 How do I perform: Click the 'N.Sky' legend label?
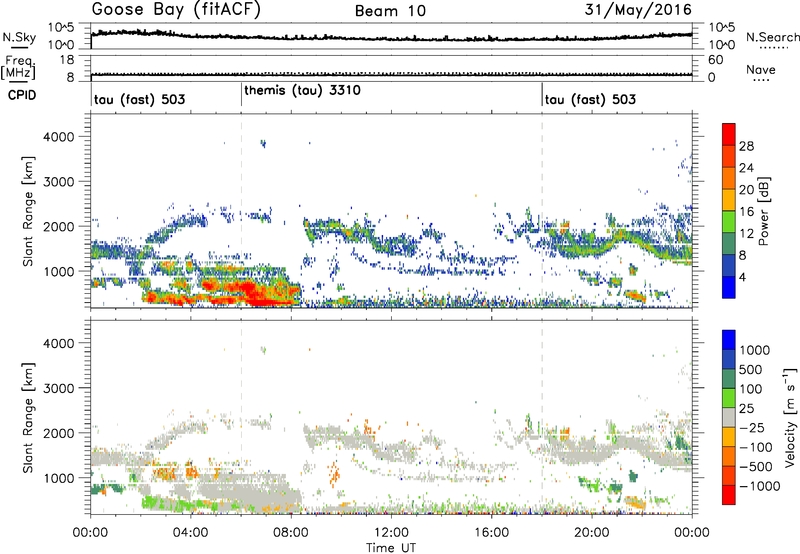[x=19, y=37]
